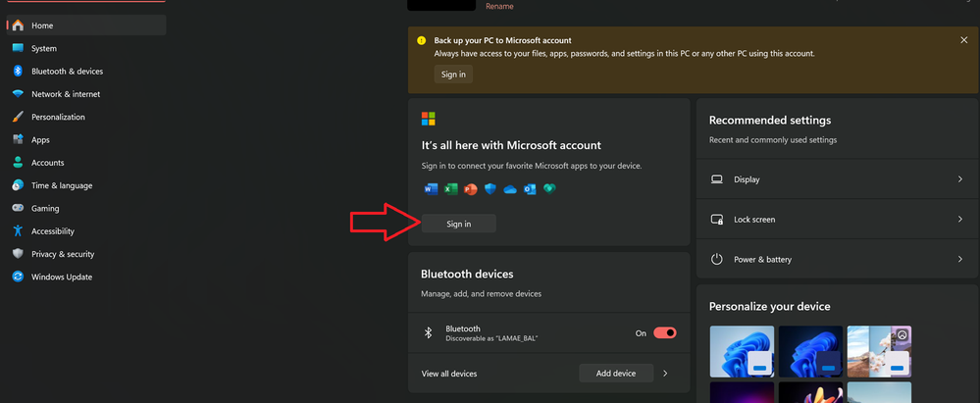The height and width of the screenshot is (403, 980).
Task: Click the Word app icon
Action: [431, 188]
